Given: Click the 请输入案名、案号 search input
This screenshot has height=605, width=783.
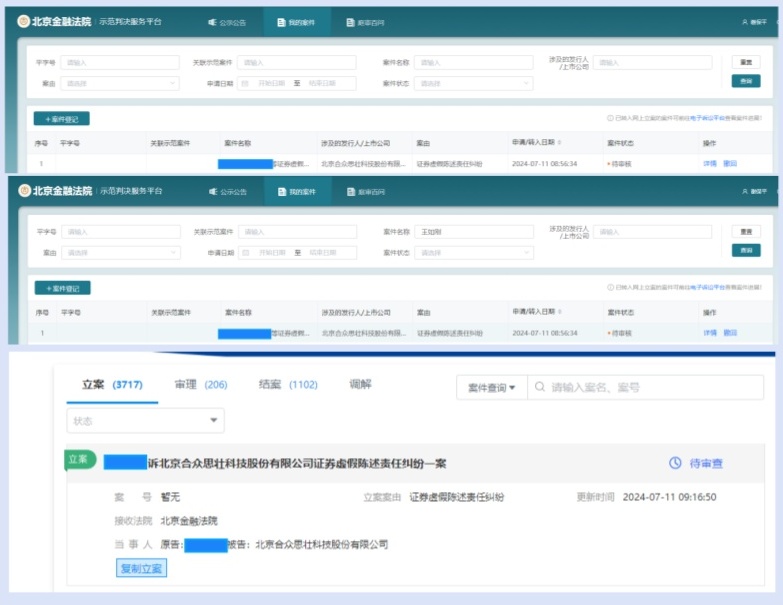Looking at the screenshot, I should [x=645, y=387].
